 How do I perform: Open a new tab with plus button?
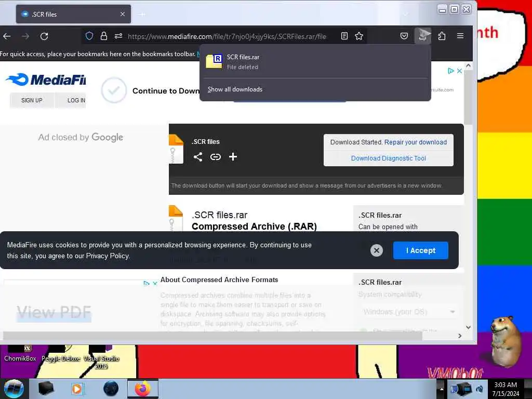pos(142,14)
